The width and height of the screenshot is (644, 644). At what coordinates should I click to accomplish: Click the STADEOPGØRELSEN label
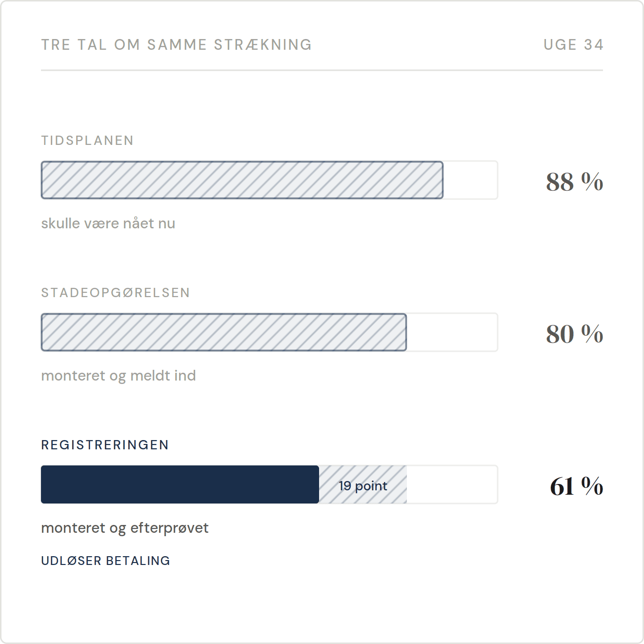116,293
